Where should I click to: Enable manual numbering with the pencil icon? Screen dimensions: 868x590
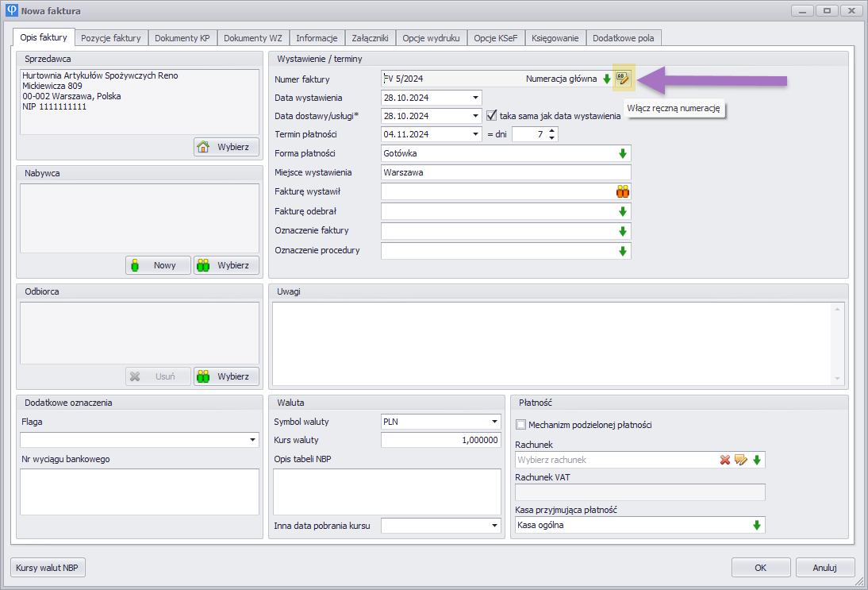tap(623, 79)
